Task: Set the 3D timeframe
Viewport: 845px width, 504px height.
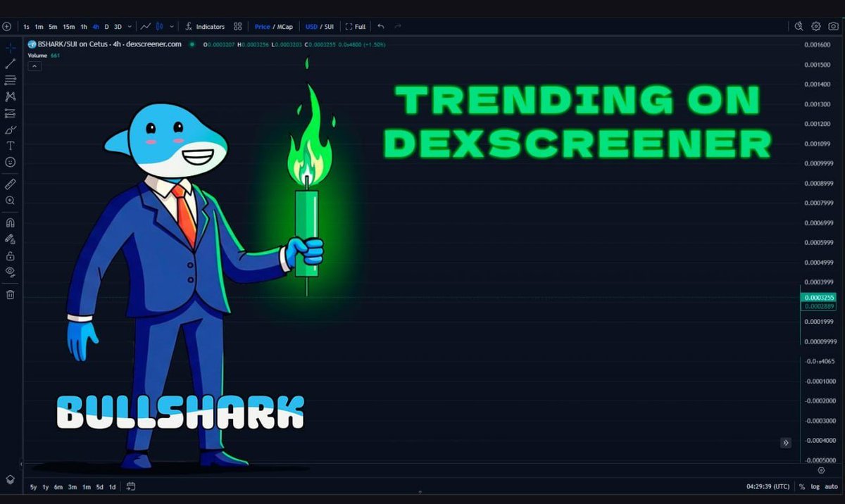Action: point(118,27)
